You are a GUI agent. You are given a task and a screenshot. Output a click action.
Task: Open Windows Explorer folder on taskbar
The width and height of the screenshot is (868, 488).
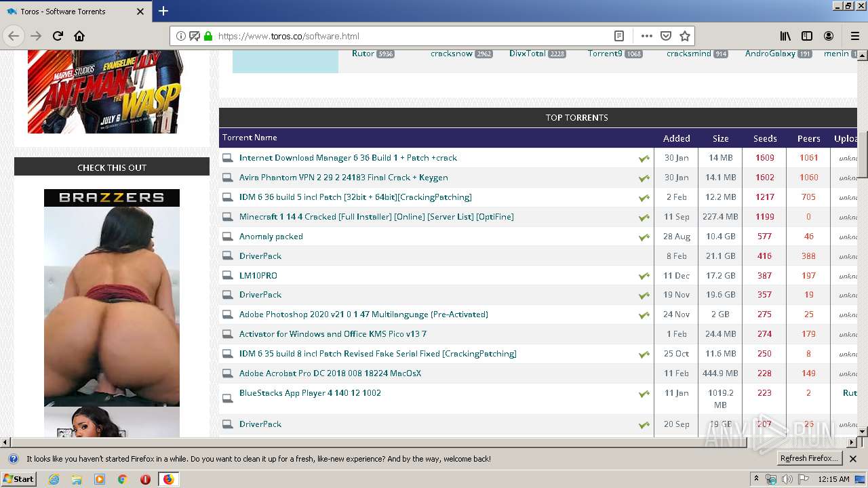pyautogui.click(x=77, y=479)
